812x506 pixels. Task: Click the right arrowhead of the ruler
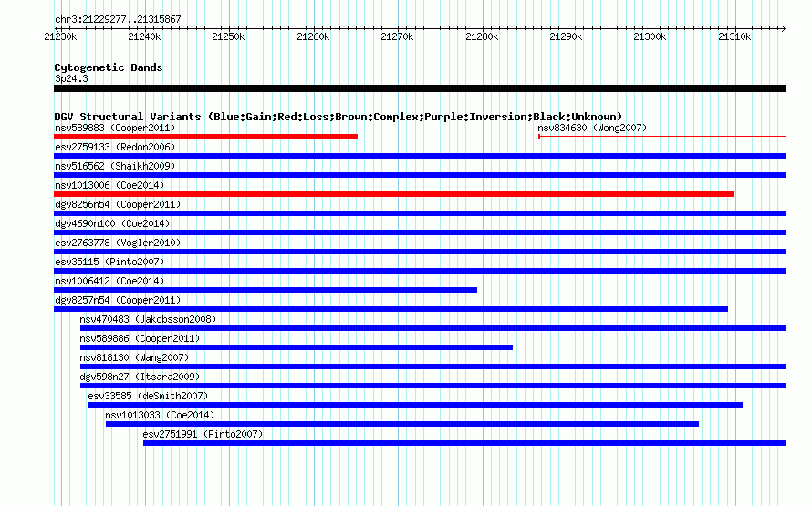(x=784, y=28)
